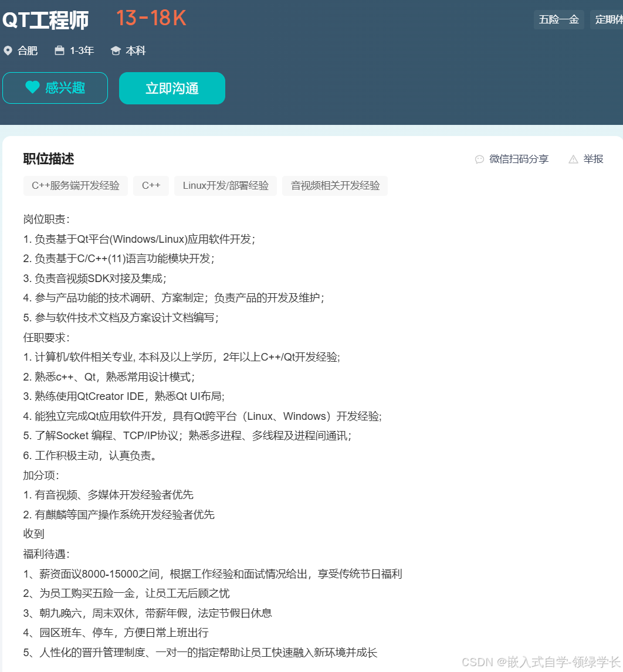623x672 pixels.
Task: Click the Linux开发/部署经验 tag
Action: pyautogui.click(x=225, y=185)
